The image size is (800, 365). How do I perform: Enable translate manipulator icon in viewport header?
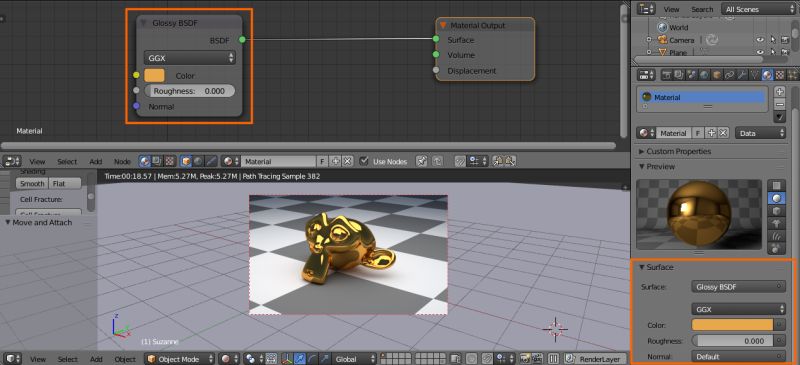[299, 359]
